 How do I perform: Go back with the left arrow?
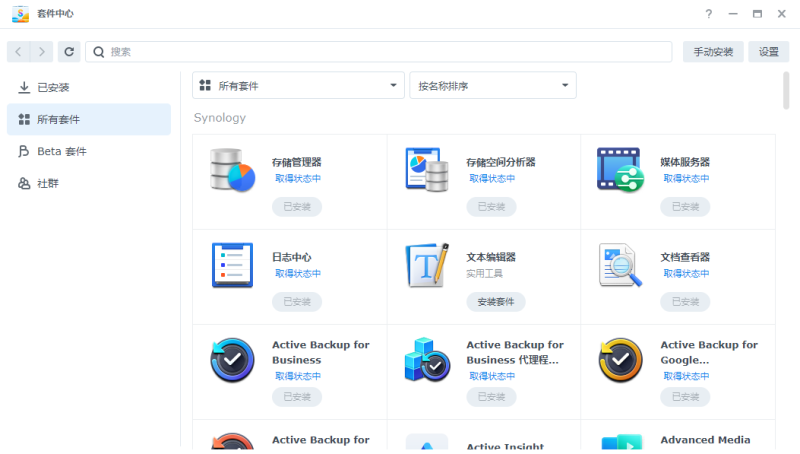[x=18, y=52]
